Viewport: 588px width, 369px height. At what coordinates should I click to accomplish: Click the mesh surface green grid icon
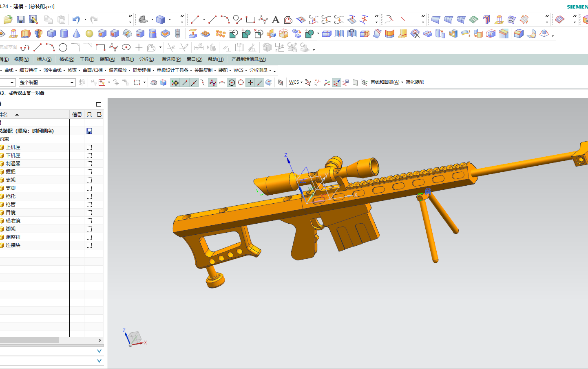click(x=473, y=20)
